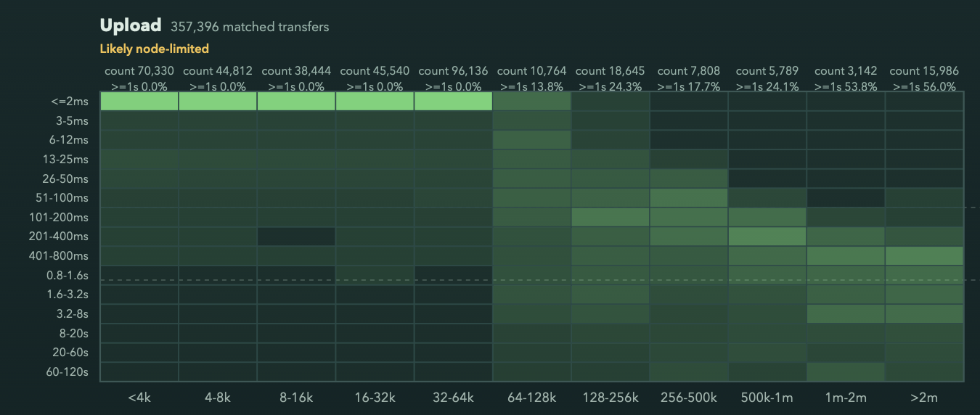Click the 6-12ms cell in the 64-128k column
Image resolution: width=980 pixels, height=415 pixels.
click(531, 140)
